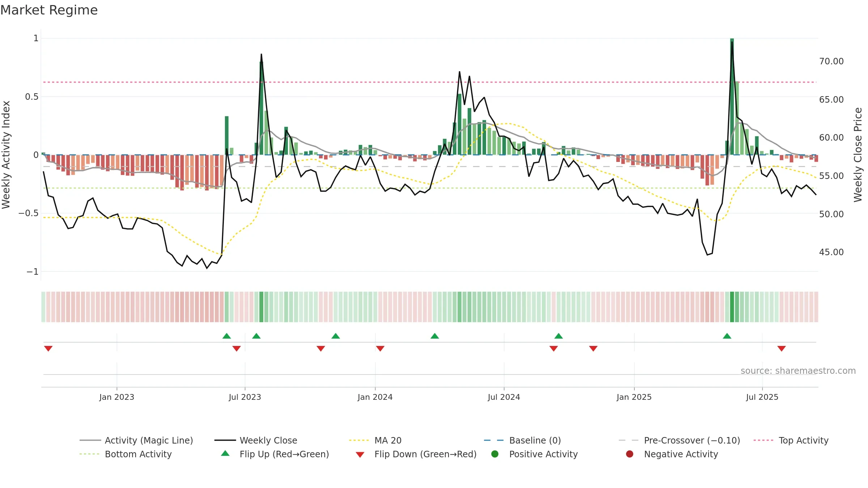Click the red flip-down marker near Oct 2023

tap(321, 348)
